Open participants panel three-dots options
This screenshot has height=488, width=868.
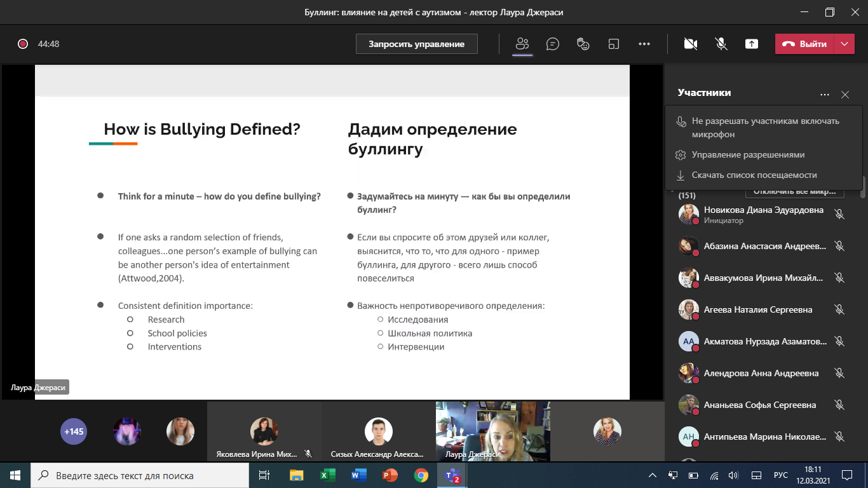[824, 95]
